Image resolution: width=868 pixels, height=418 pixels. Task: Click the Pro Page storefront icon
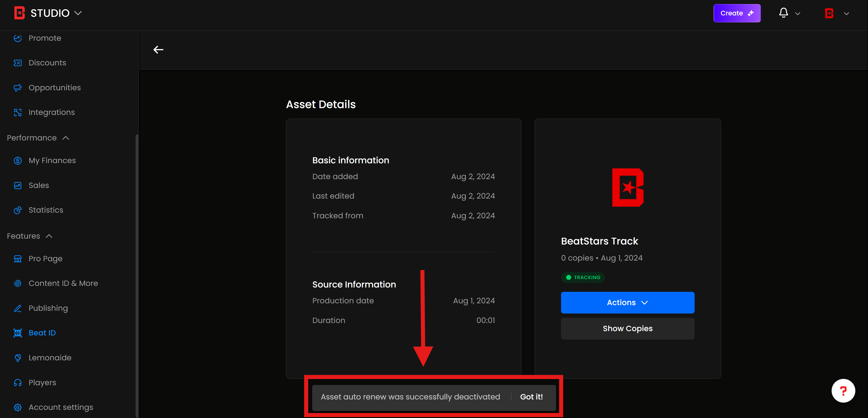pyautogui.click(x=18, y=259)
